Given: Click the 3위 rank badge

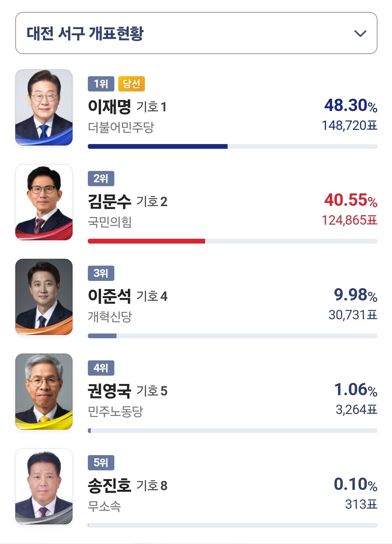Looking at the screenshot, I should pyautogui.click(x=101, y=273).
